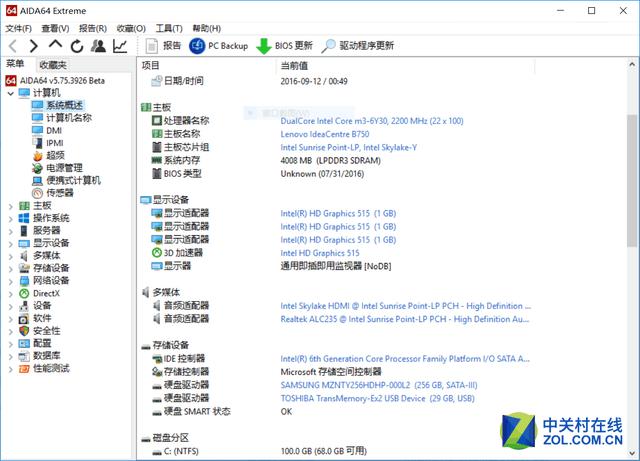Viewport: 640px width, 461px height.
Task: Open the 报告(R) menu
Action: [93, 28]
